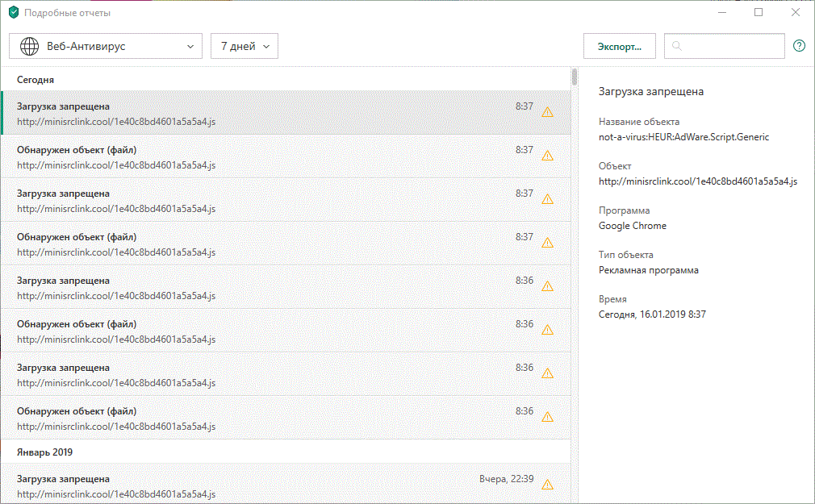The height and width of the screenshot is (504, 815).
Task: Open the Веб-Антивирус component dropdown
Action: pyautogui.click(x=106, y=46)
